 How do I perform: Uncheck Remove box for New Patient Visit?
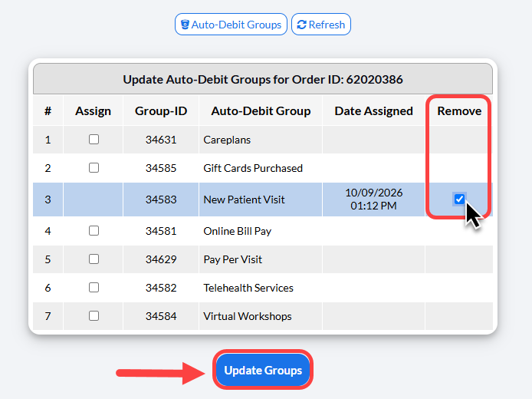[x=459, y=199]
